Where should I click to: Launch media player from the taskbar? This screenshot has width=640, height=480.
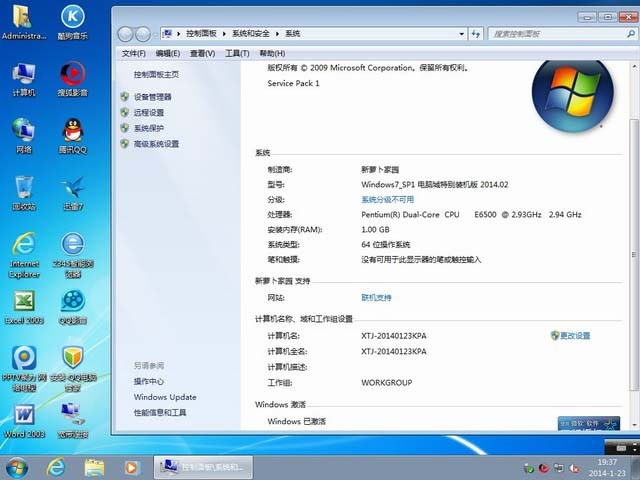pyautogui.click(x=131, y=468)
